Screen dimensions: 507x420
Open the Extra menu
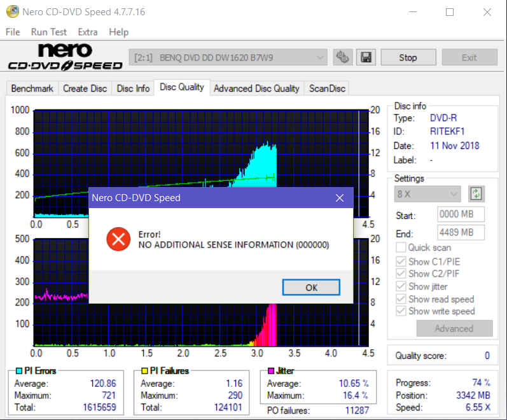tap(88, 32)
